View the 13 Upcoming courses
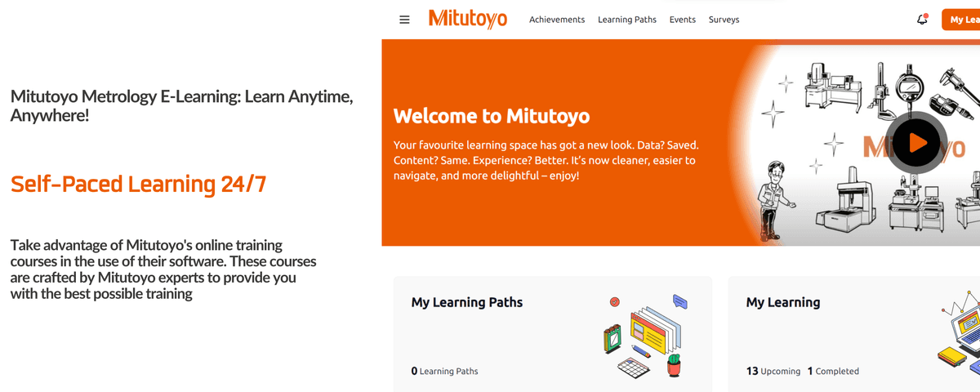The height and width of the screenshot is (392, 980). click(773, 371)
